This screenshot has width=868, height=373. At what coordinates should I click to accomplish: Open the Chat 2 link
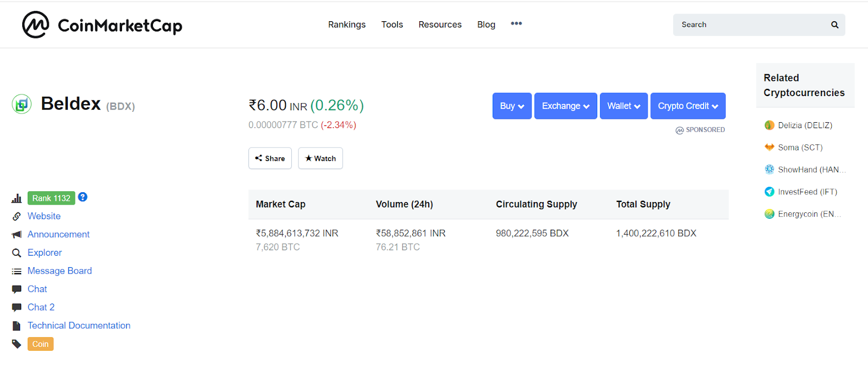click(41, 307)
